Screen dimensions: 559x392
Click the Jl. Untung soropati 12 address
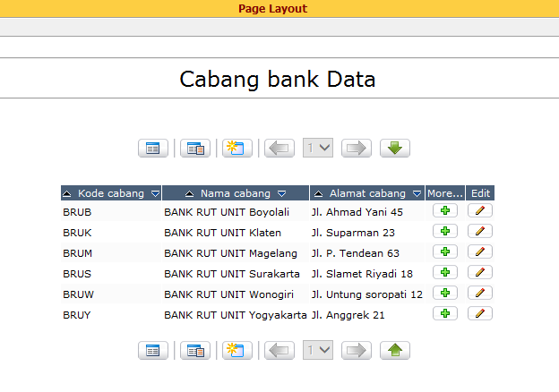click(367, 294)
